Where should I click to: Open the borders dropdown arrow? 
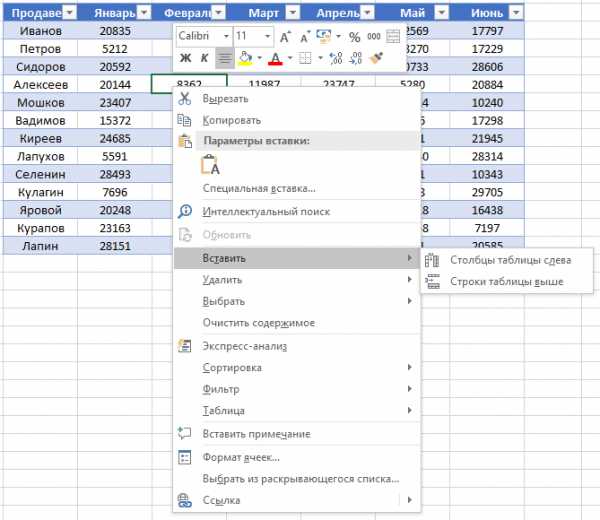click(x=320, y=58)
